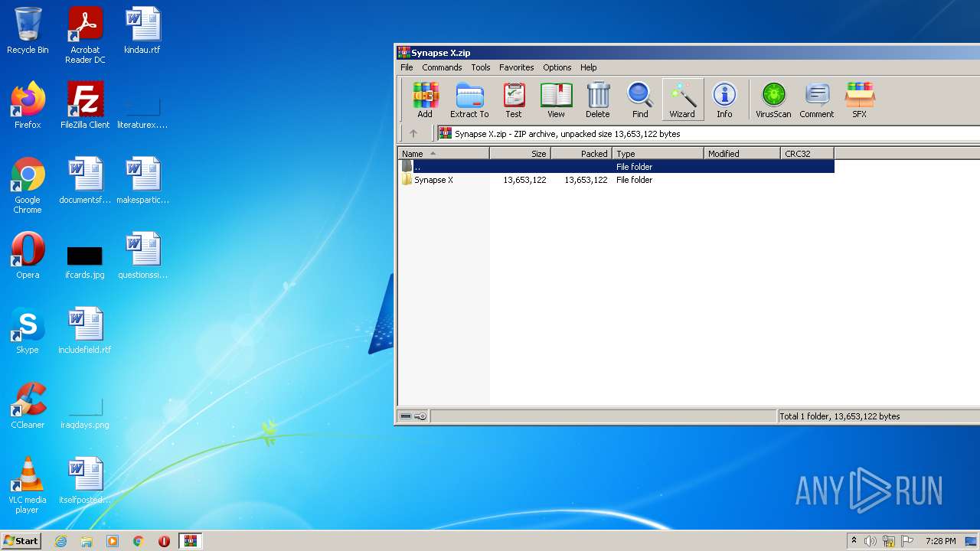Select itselfposted... Word file on desktop
This screenshot has width=980, height=551.
click(x=85, y=481)
